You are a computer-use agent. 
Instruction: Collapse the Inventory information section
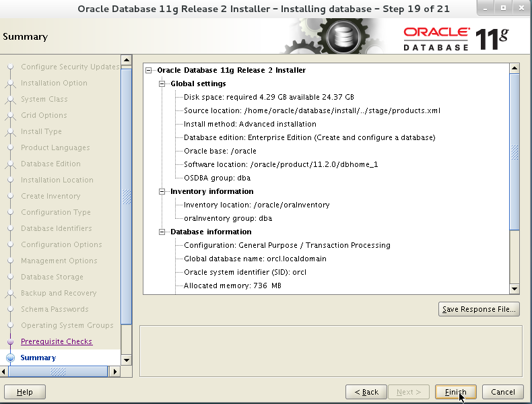pyautogui.click(x=162, y=191)
